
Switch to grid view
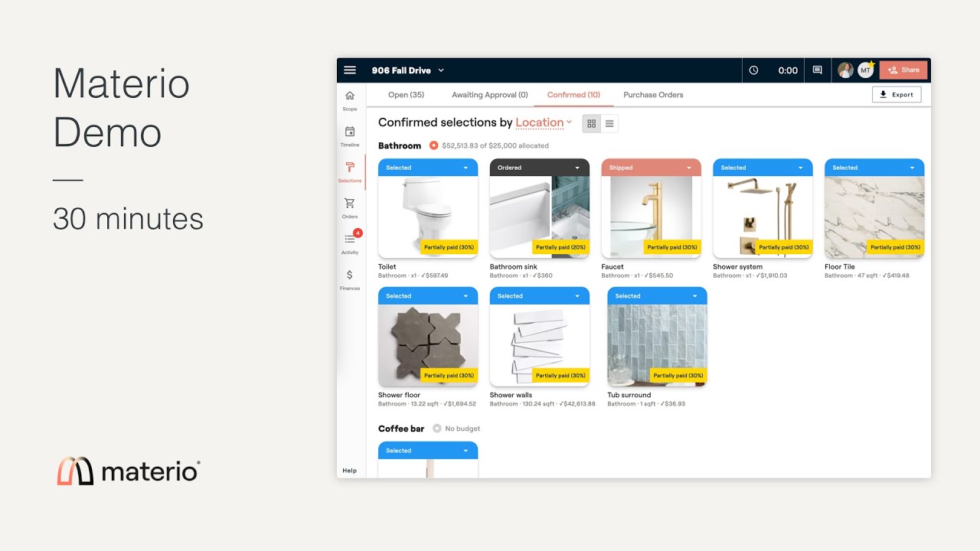click(591, 123)
